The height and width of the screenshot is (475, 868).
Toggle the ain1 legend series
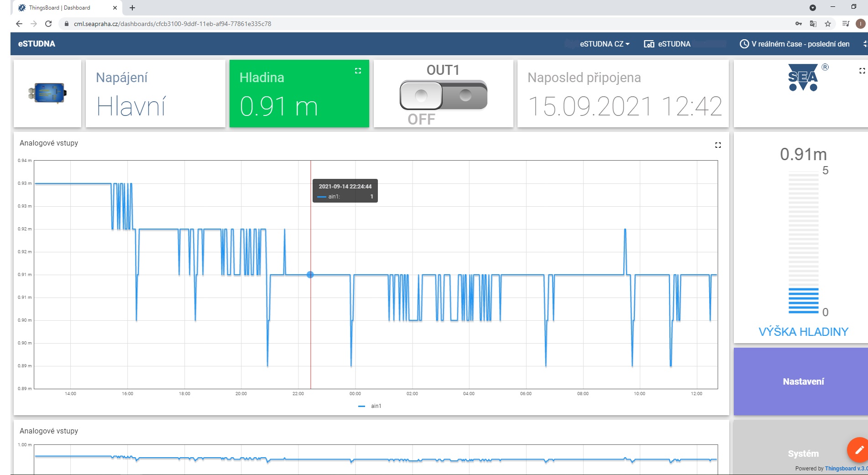pos(370,406)
